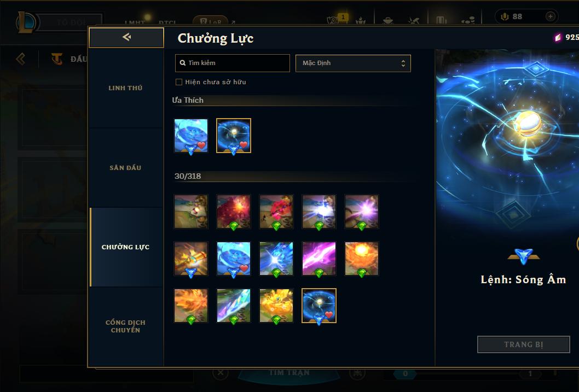Switch to the Sân Đấu tab
Screen dimensions: 579x392
tap(125, 168)
